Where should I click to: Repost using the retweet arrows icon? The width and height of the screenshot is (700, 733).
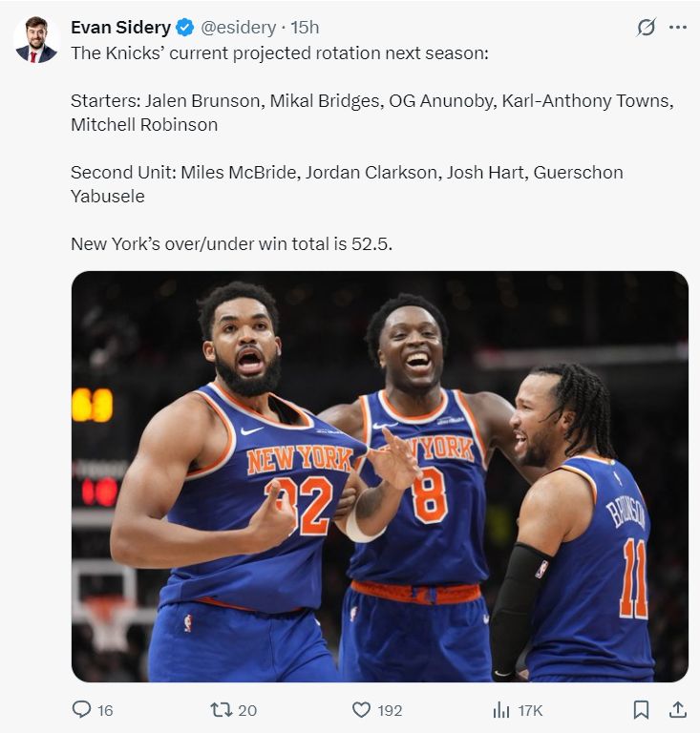(222, 710)
